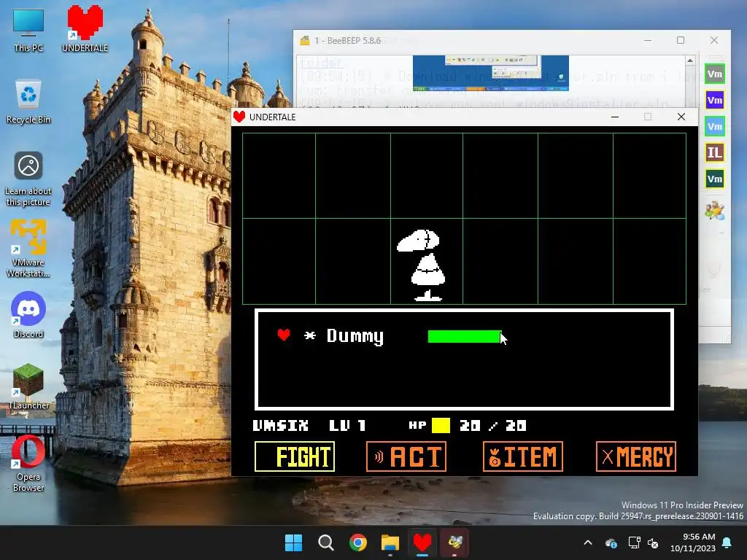Screen dimensions: 747x560
Task: Click the teal Vm user in BeeBEEP
Action: (x=715, y=126)
